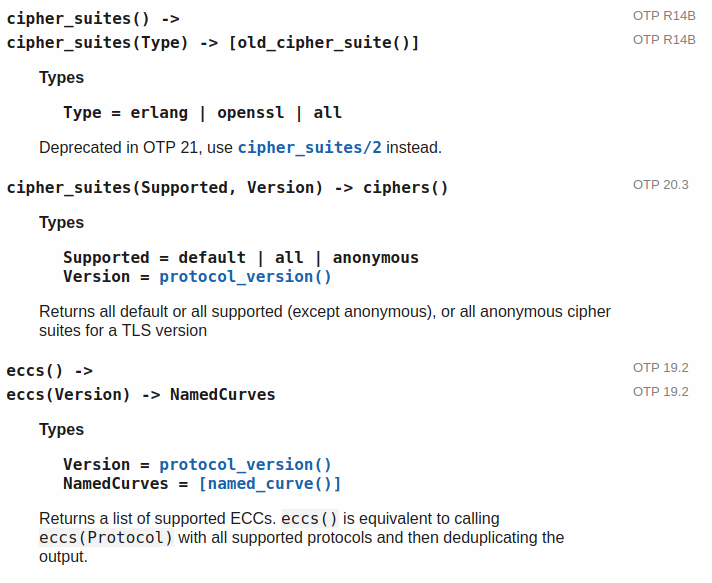Screen dimensions: 712x583
Task: Click OTP 19.2 label beside eccs(Version) signature
Action: (x=660, y=392)
